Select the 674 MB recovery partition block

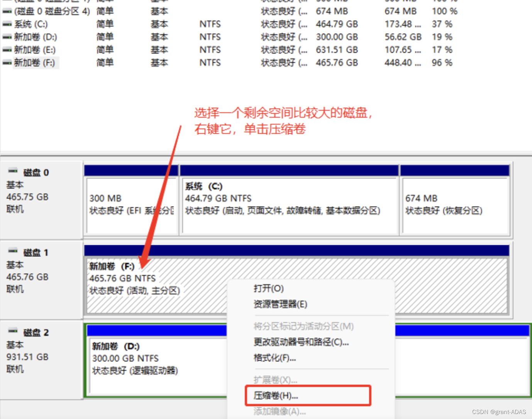pos(456,206)
